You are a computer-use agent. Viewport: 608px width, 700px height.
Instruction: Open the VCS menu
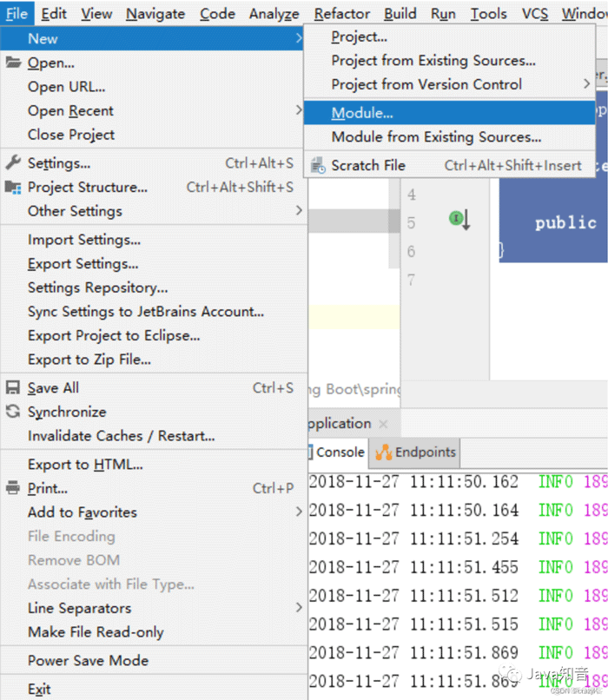tap(535, 14)
